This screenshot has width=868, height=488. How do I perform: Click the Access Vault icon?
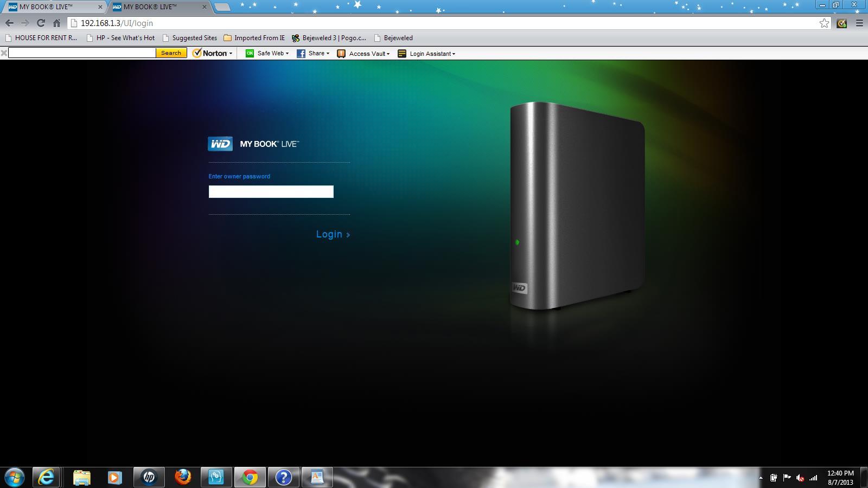pyautogui.click(x=341, y=53)
